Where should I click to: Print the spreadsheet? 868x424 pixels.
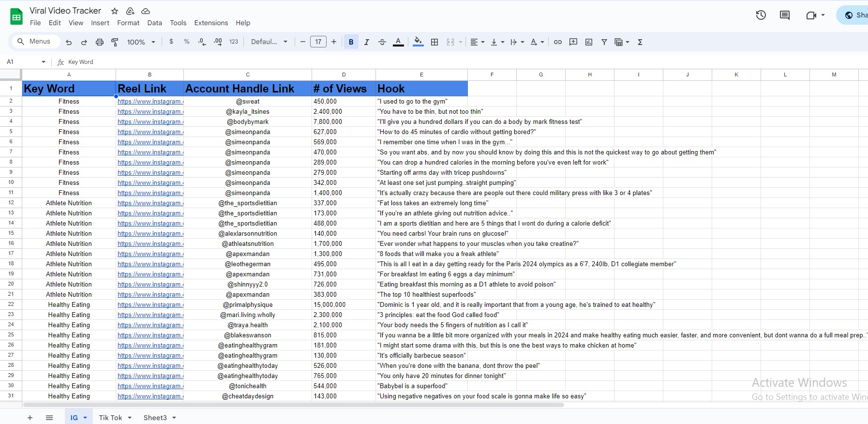click(x=100, y=42)
